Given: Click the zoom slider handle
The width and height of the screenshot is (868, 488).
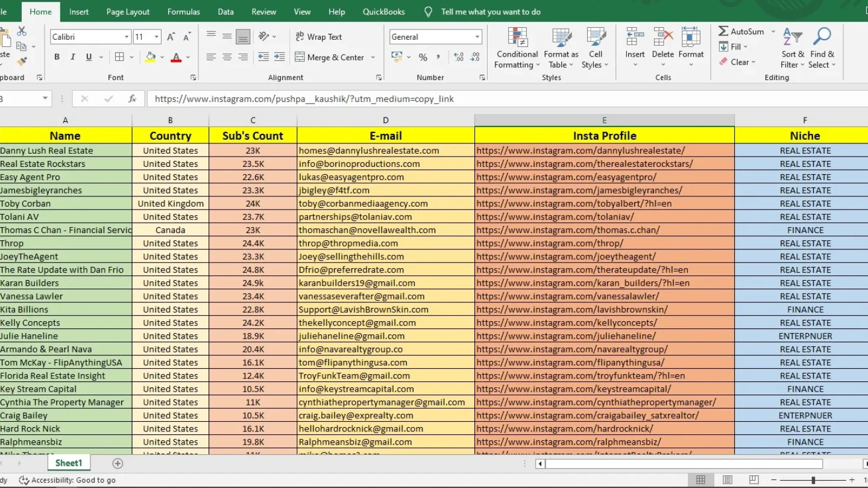Looking at the screenshot, I should click(x=813, y=480).
